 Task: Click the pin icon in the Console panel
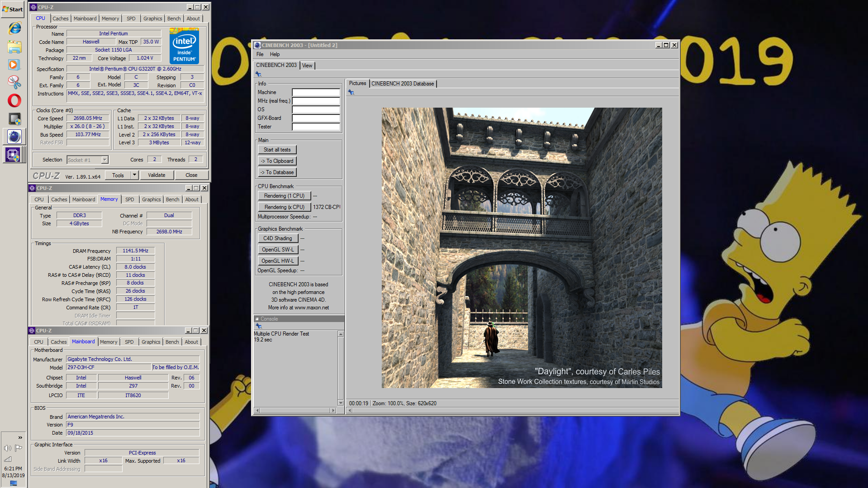point(259,326)
